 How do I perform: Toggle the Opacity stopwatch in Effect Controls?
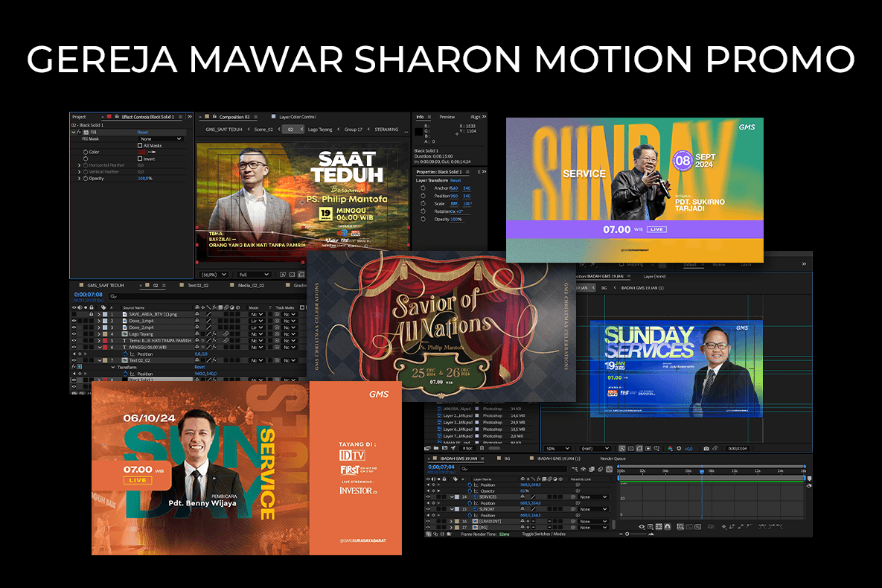86,179
